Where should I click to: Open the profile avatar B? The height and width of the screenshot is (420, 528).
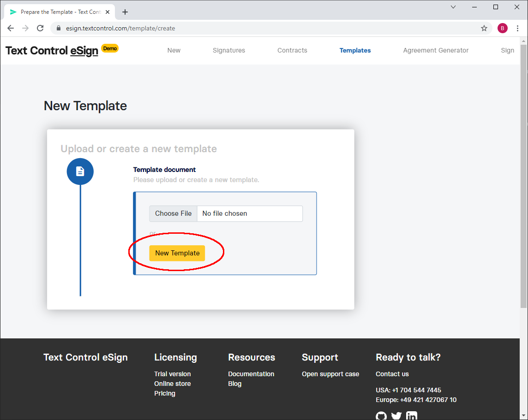[x=503, y=28]
